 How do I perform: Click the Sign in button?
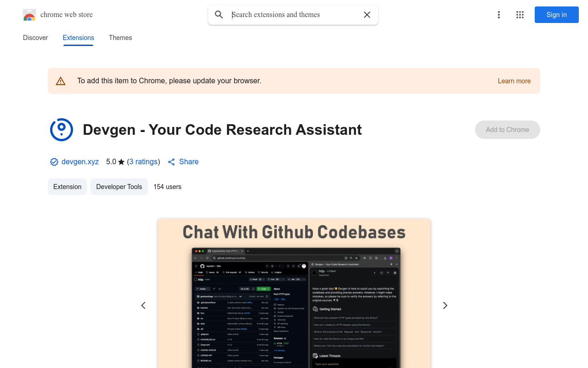coord(557,15)
